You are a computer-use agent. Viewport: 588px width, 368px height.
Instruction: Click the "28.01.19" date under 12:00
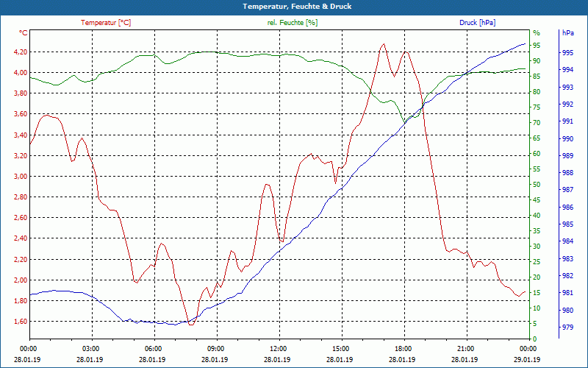[x=278, y=360]
